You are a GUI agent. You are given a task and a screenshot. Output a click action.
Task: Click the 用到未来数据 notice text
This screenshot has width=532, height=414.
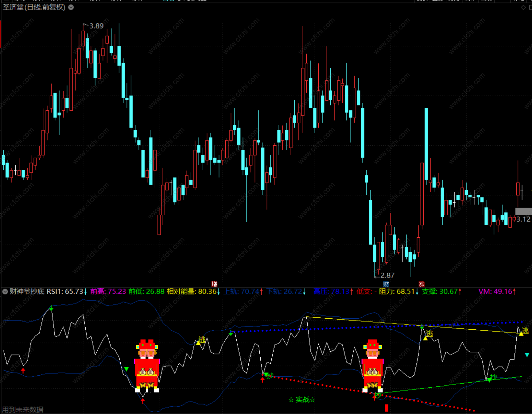pyautogui.click(x=23, y=410)
